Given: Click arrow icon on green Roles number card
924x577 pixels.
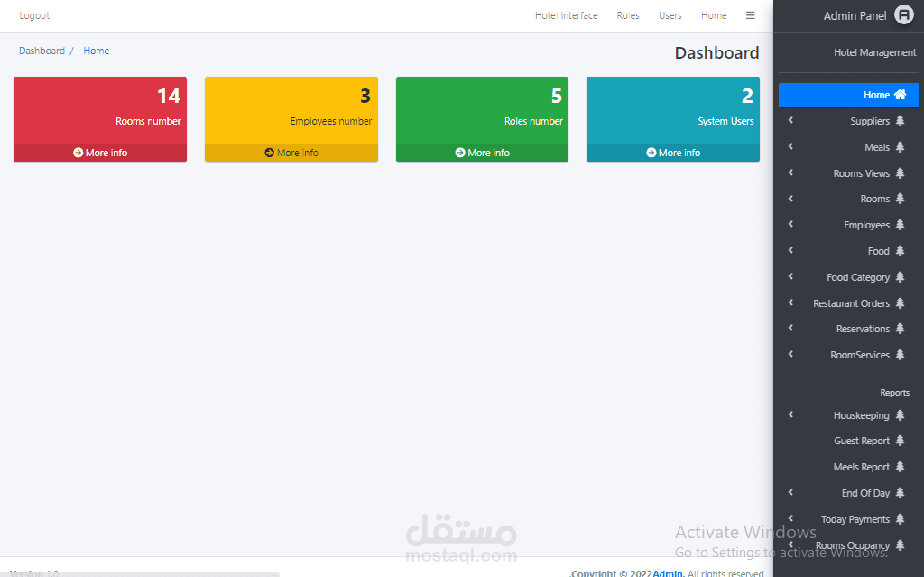Looking at the screenshot, I should [460, 153].
